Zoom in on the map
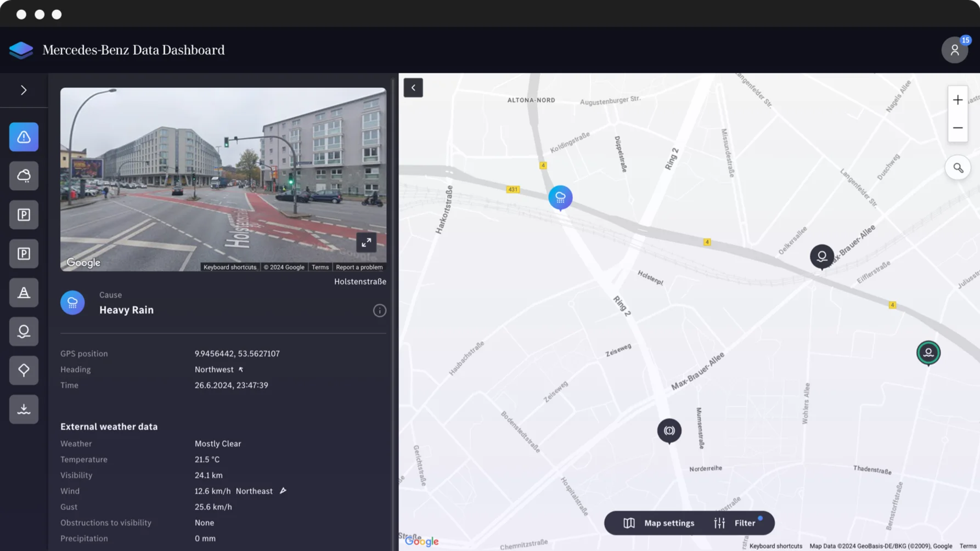Screen dimensions: 980x551 click(958, 100)
